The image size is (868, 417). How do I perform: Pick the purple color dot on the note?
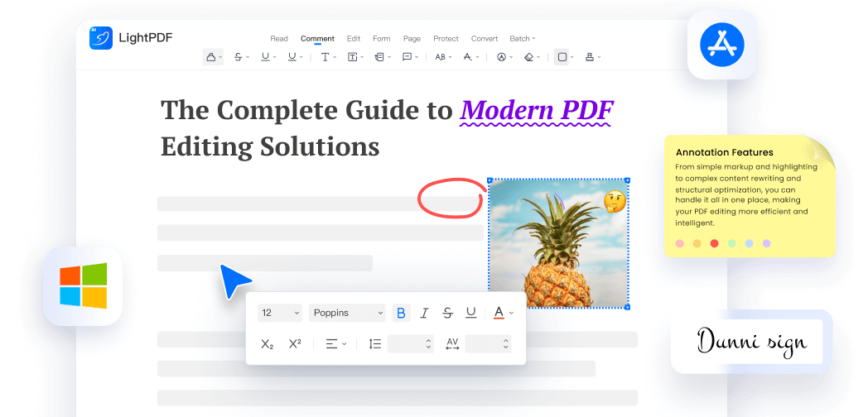pos(766,243)
